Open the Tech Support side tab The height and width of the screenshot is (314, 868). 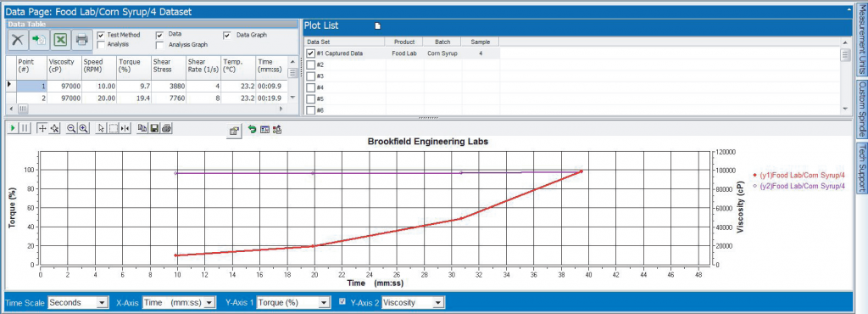click(x=861, y=168)
